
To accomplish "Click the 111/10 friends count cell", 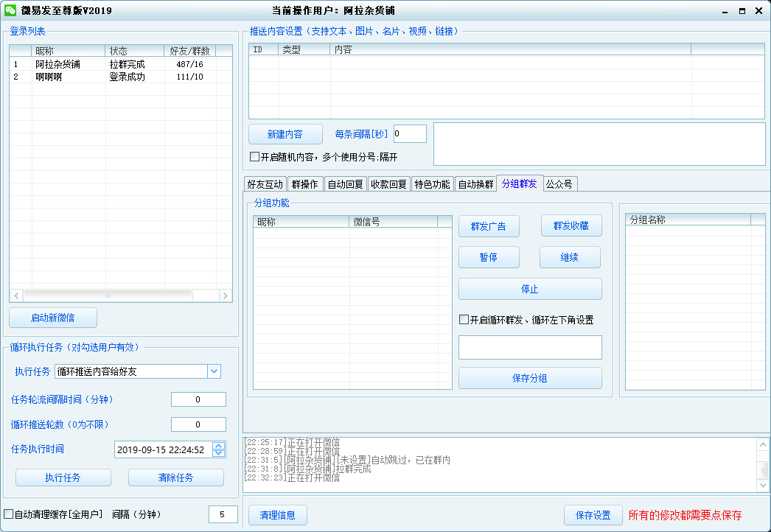I will pyautogui.click(x=189, y=77).
